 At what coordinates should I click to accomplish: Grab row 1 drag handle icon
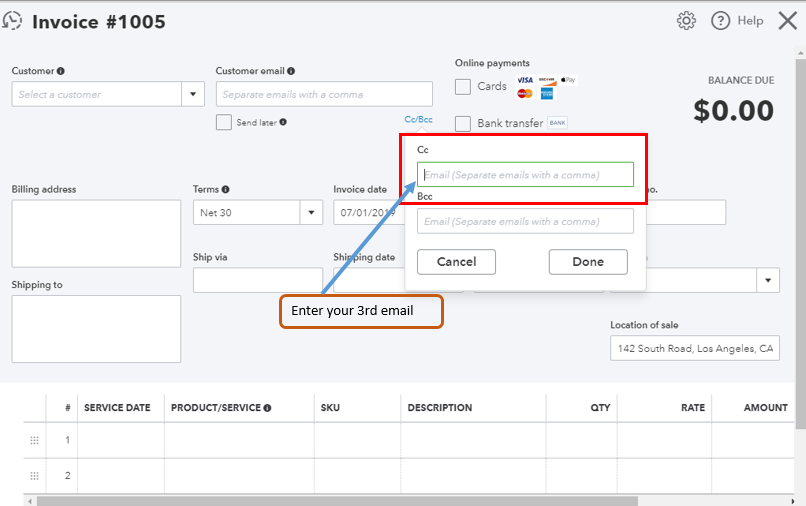[x=34, y=440]
